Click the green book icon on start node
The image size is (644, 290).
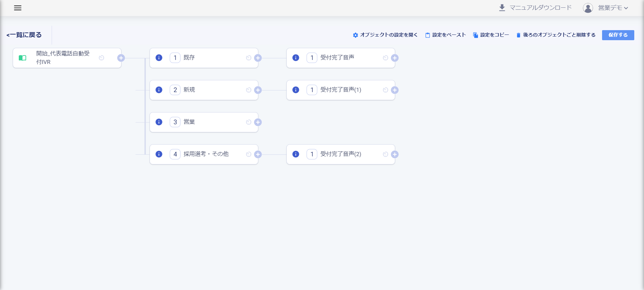coord(22,58)
